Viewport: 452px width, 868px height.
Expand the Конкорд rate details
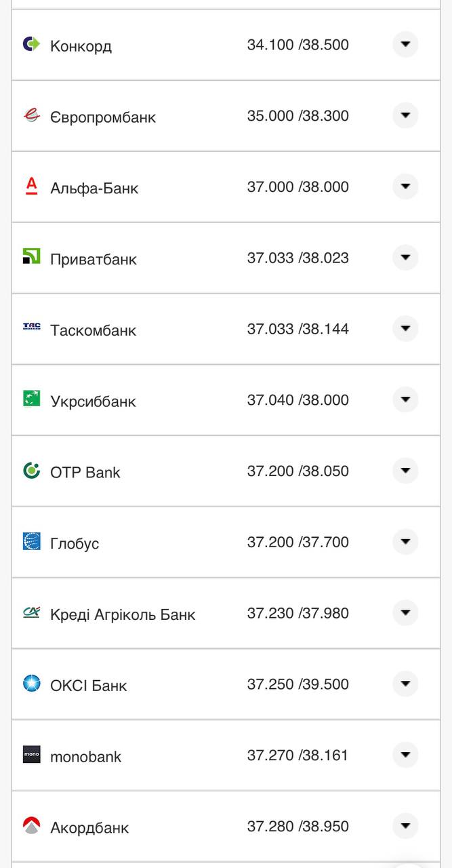point(405,45)
